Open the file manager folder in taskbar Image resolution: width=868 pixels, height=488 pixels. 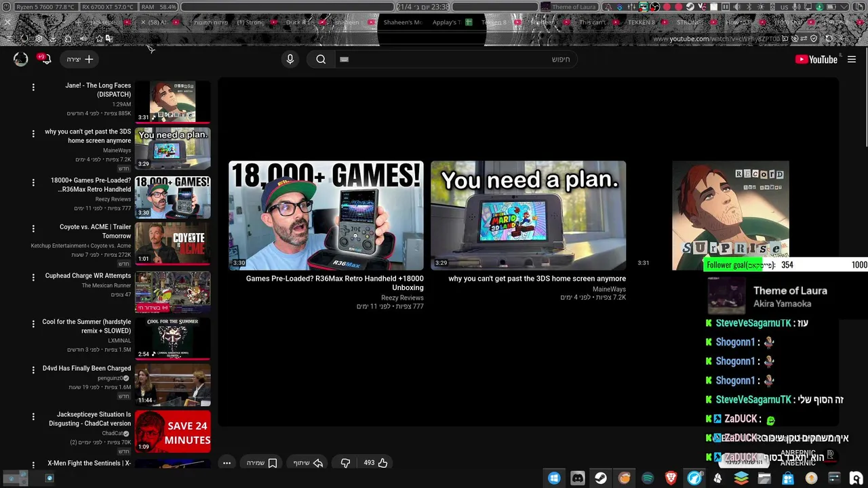click(x=764, y=478)
